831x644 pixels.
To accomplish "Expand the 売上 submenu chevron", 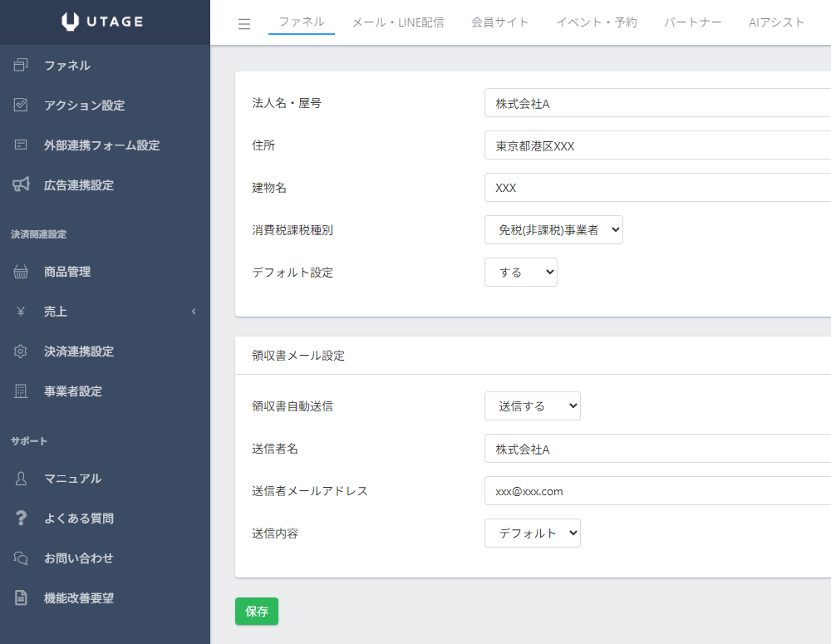I will click(x=194, y=312).
